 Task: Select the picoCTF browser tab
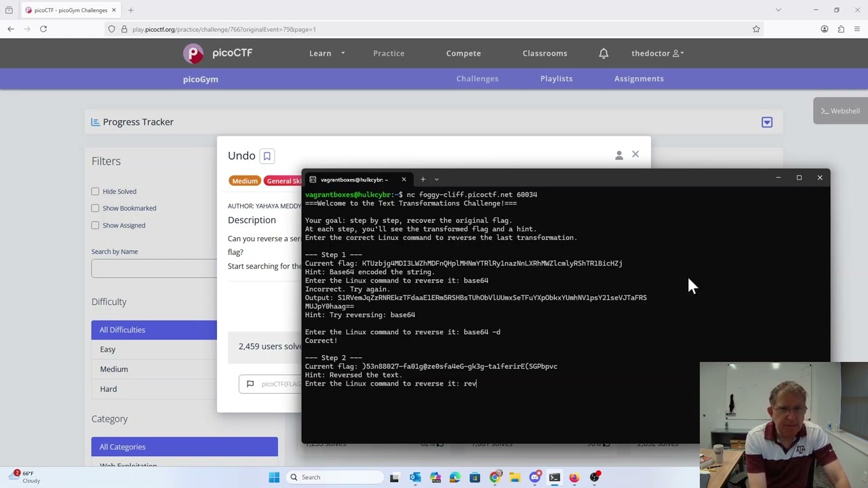[71, 10]
